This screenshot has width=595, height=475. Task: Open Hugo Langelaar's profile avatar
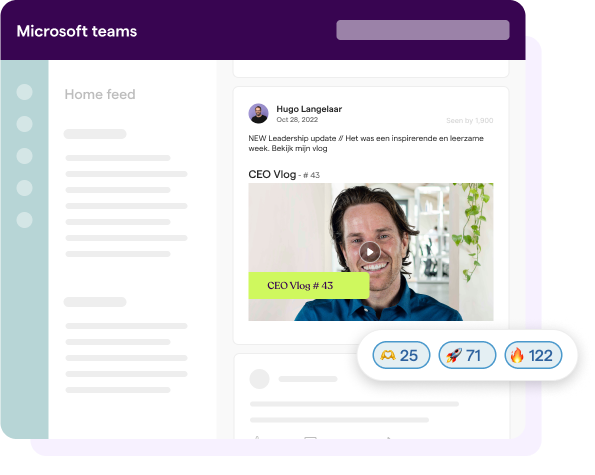tap(258, 113)
